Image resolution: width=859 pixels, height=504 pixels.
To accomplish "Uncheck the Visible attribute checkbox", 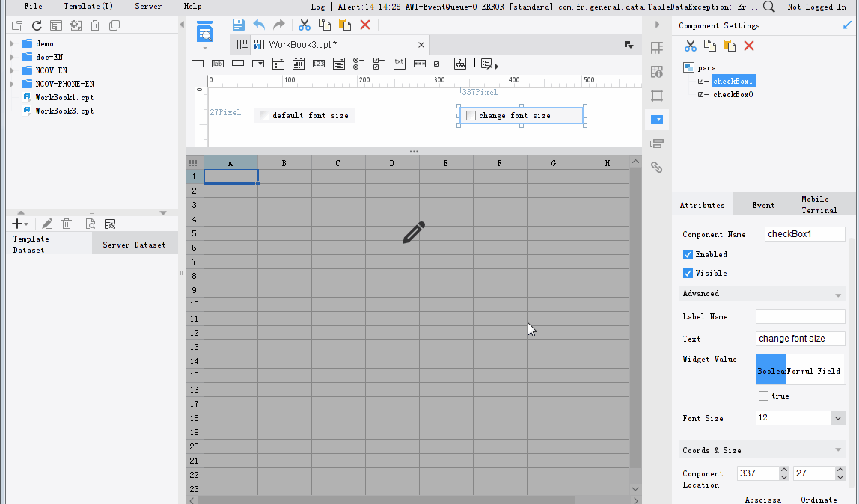I will 687,273.
